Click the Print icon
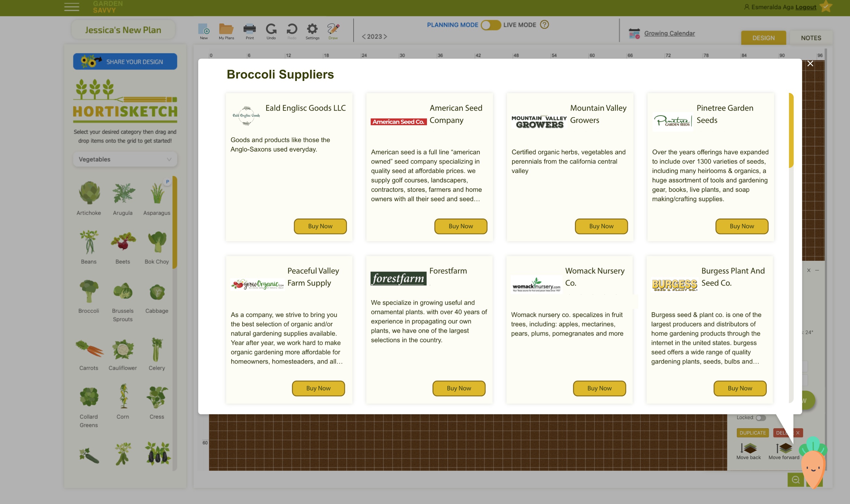This screenshot has width=850, height=504. point(250,29)
